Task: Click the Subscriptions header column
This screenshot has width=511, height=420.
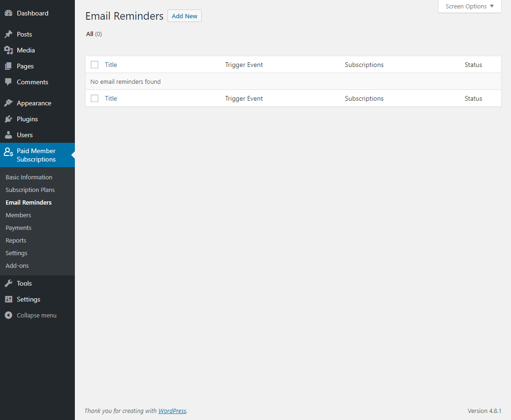Action: [364, 65]
